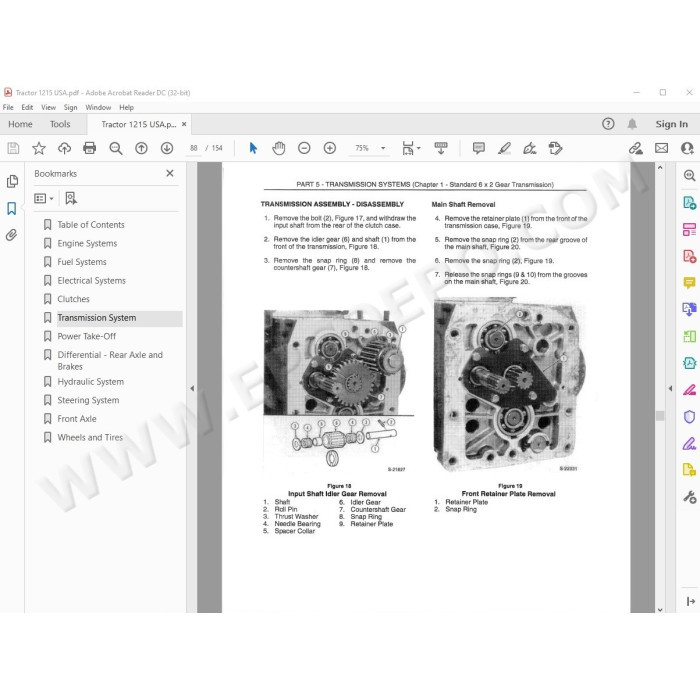Open the Help menu
This screenshot has height=700, width=700.
pos(126,108)
